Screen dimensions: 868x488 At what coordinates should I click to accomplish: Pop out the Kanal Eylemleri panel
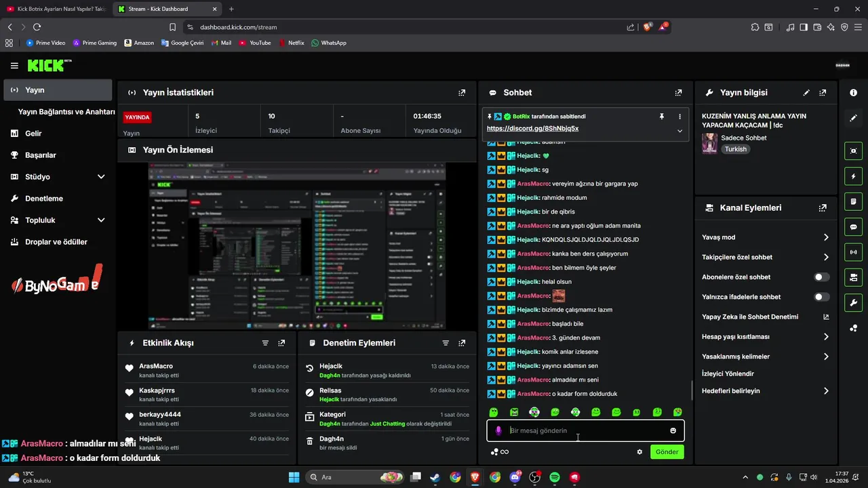(823, 208)
